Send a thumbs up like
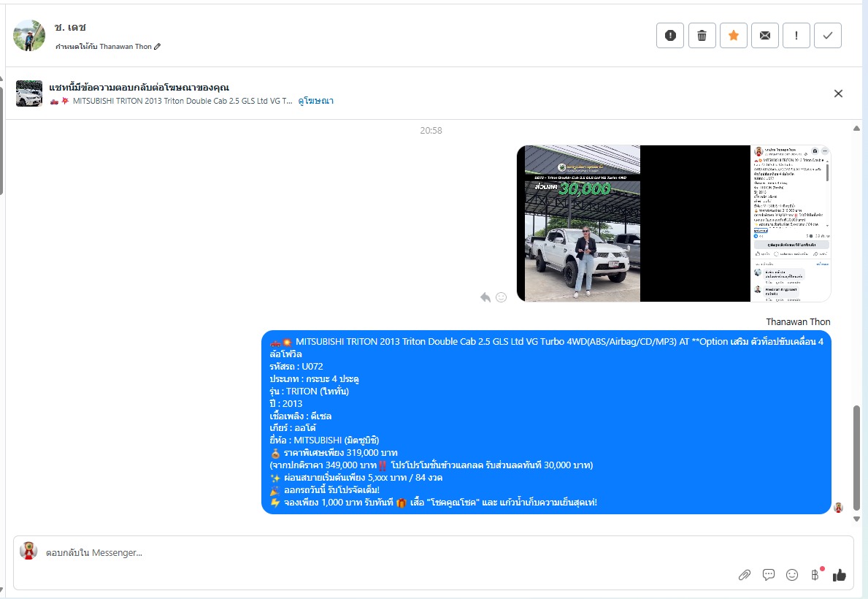The image size is (868, 599). [840, 575]
